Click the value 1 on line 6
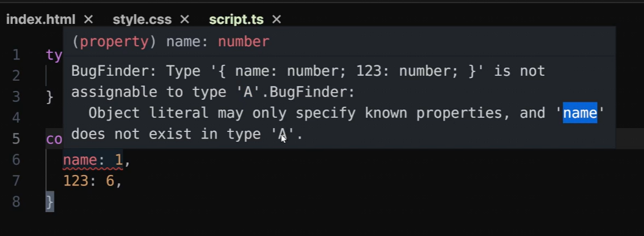 (118, 160)
